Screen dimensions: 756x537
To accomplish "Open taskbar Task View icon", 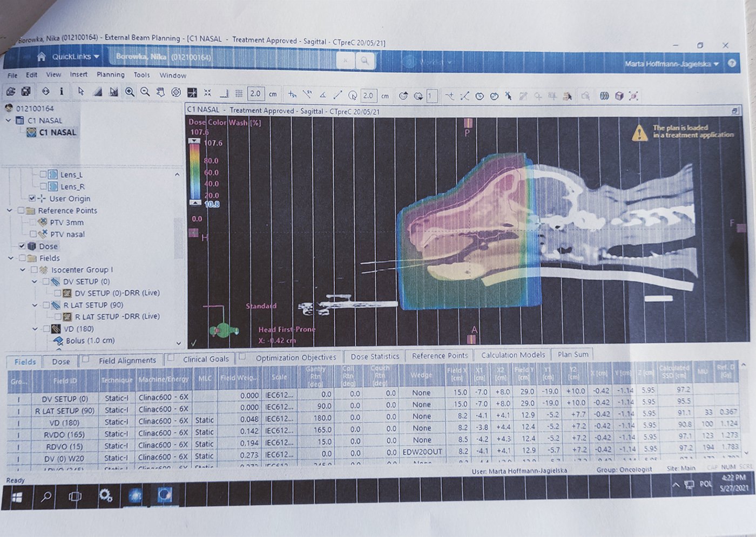I will click(75, 496).
